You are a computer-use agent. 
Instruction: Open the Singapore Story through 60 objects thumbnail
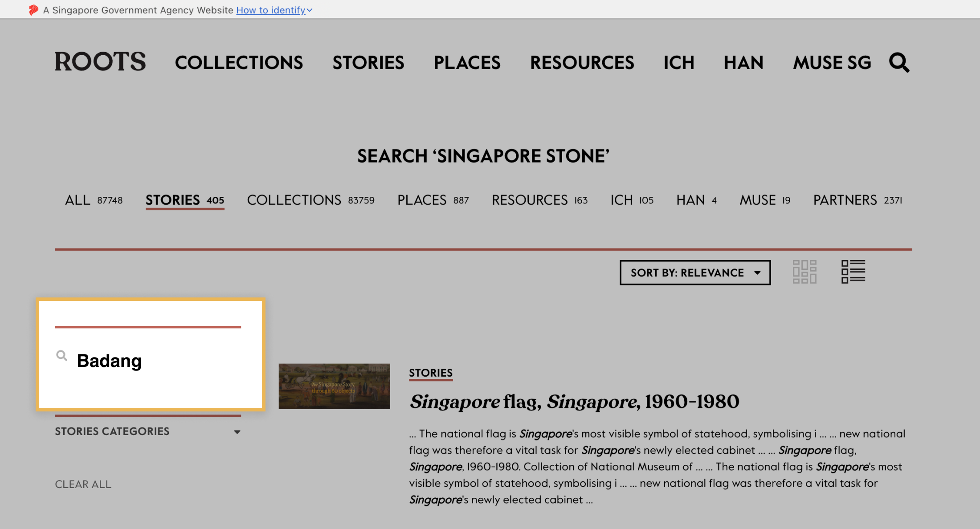click(x=335, y=387)
